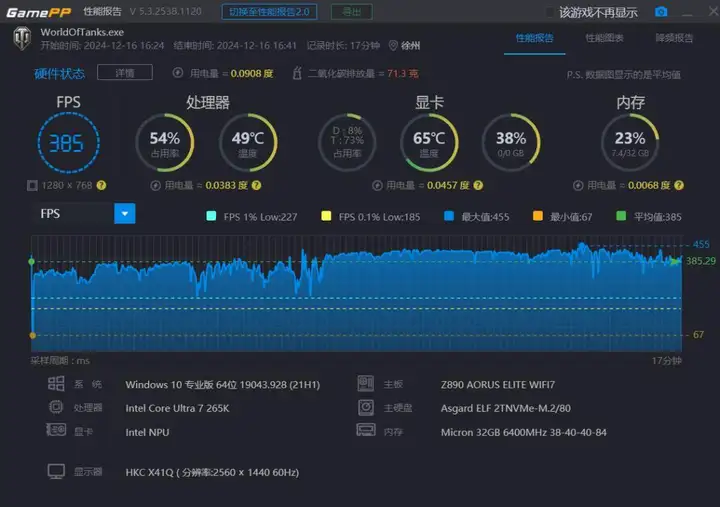Click the graphics card icon in specs

tap(56, 430)
